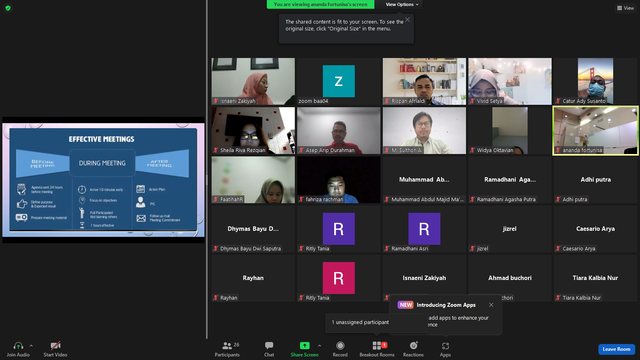Start recording with Record button
This screenshot has height=360, width=640.
tap(340, 349)
